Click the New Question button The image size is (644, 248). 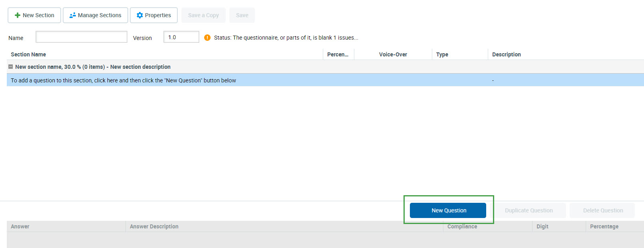tap(448, 210)
